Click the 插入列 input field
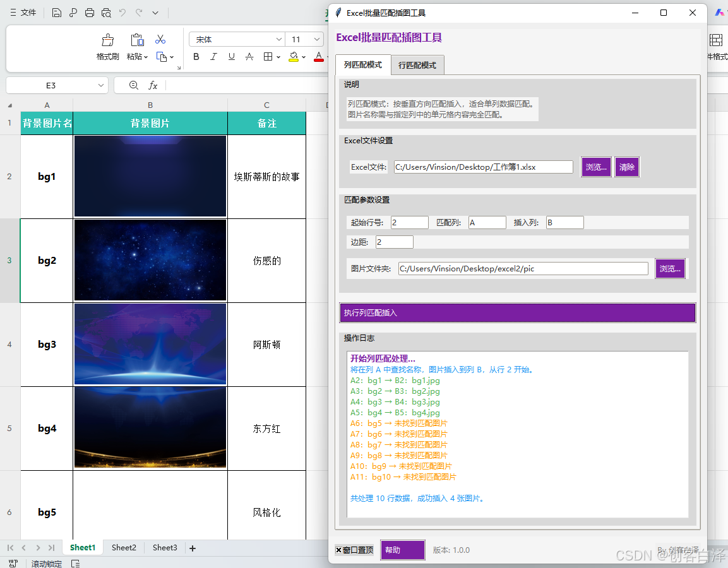The height and width of the screenshot is (568, 728). pyautogui.click(x=565, y=223)
